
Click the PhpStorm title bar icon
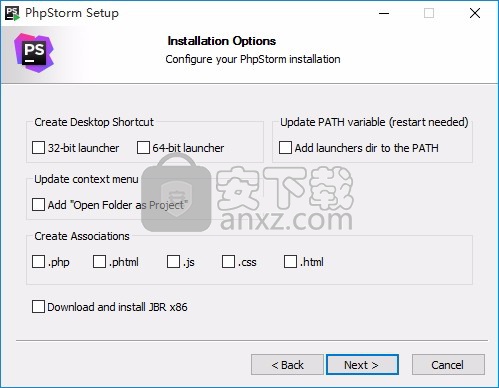coord(12,13)
